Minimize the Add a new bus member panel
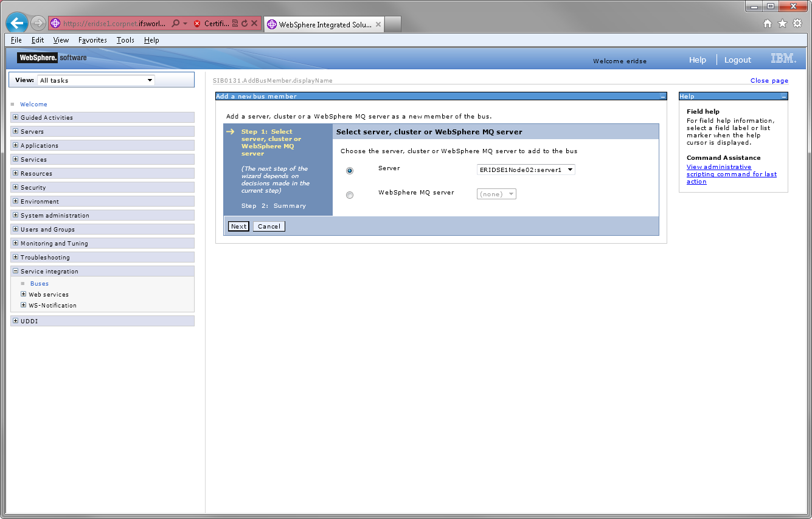This screenshot has width=812, height=519. coord(662,96)
